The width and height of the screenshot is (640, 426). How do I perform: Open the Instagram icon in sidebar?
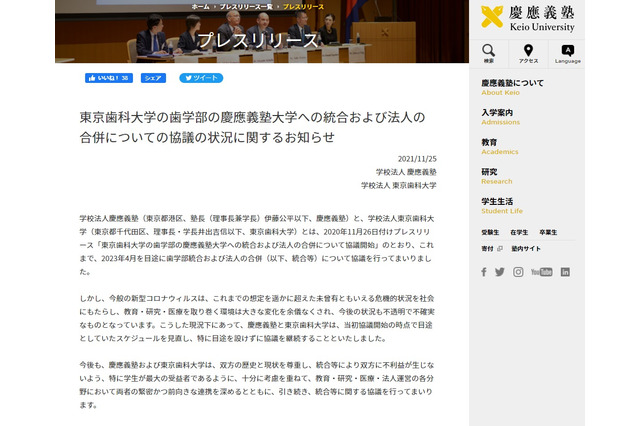coord(518,272)
